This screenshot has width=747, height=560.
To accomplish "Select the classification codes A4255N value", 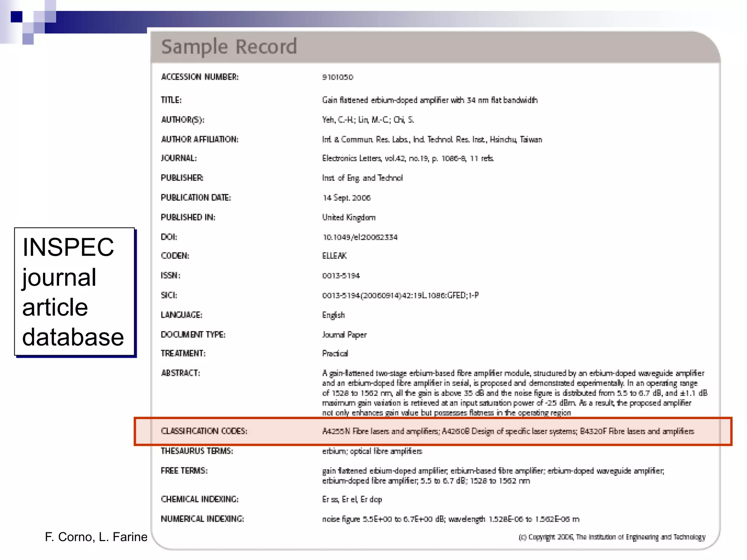I will [x=508, y=432].
